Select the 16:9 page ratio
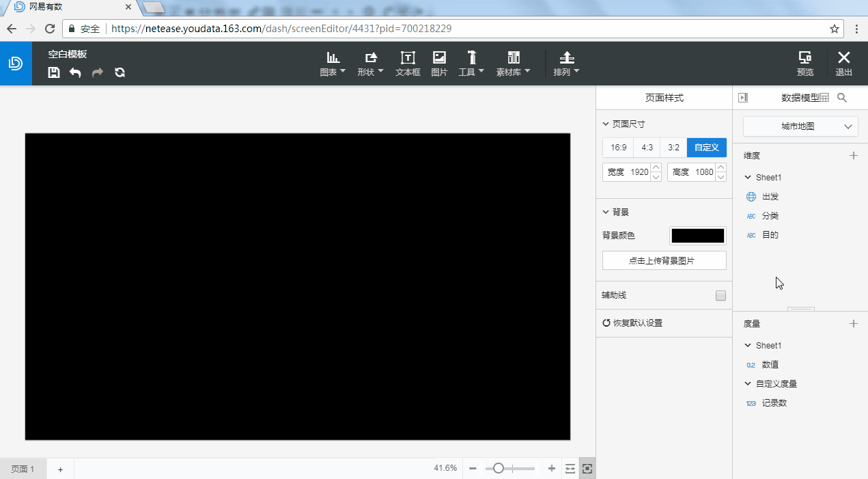This screenshot has height=479, width=868. [x=618, y=148]
